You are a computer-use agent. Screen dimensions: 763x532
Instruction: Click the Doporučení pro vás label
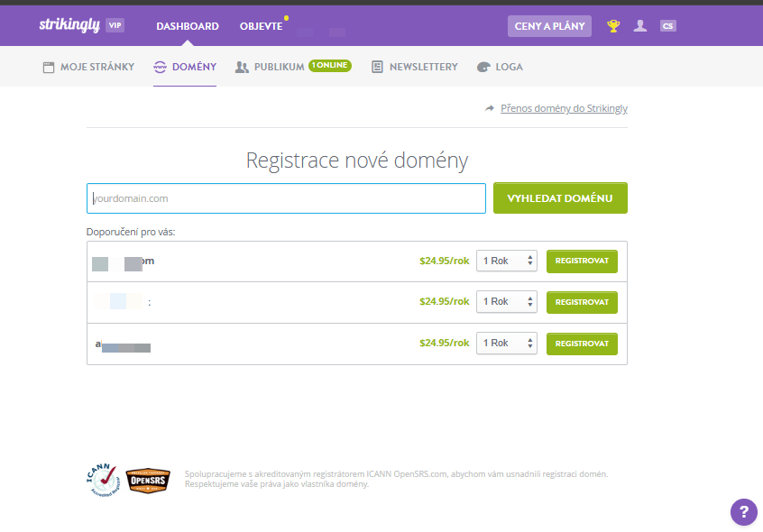(131, 232)
